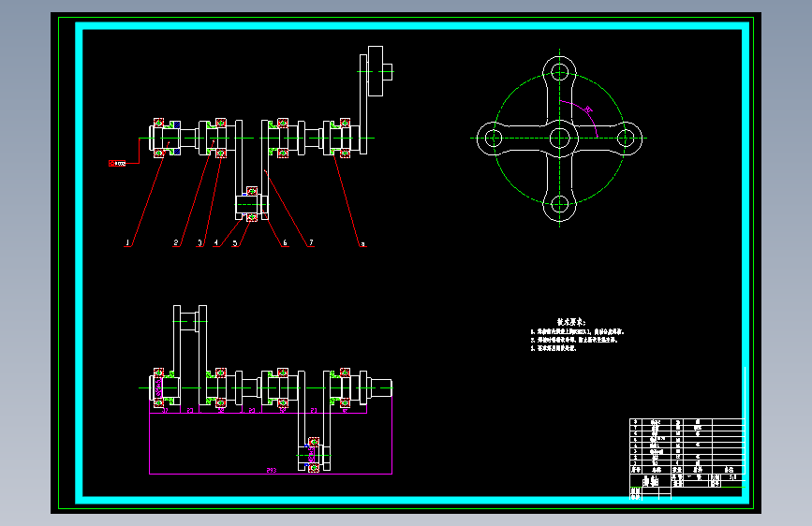812x526 pixels.
Task: Click the technical requirements heading text
Action: (x=571, y=322)
